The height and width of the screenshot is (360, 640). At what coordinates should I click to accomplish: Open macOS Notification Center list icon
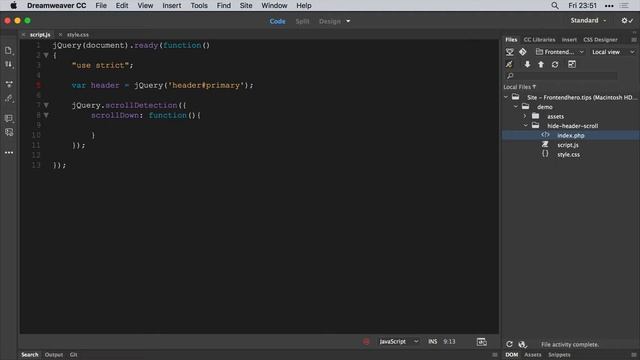click(624, 6)
